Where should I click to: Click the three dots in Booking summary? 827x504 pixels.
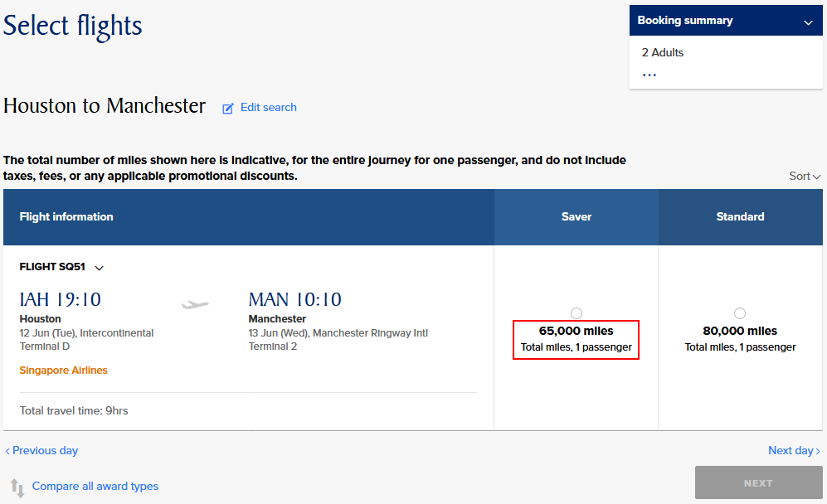649,75
